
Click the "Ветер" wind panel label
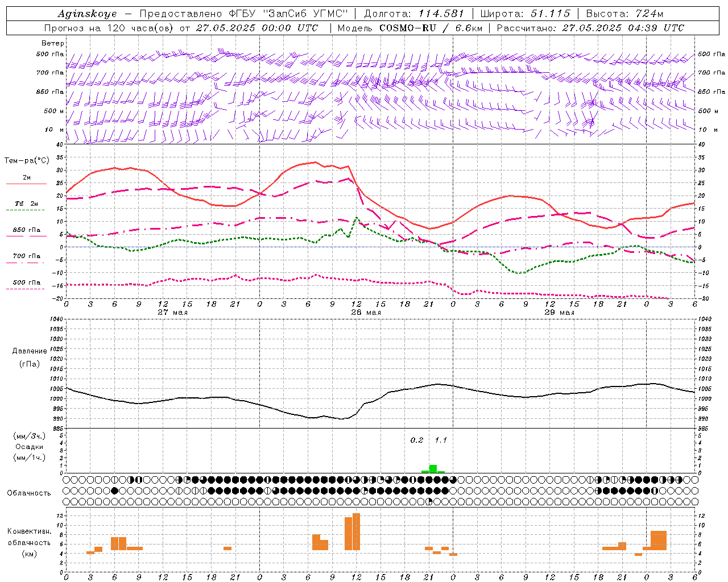coord(53,43)
